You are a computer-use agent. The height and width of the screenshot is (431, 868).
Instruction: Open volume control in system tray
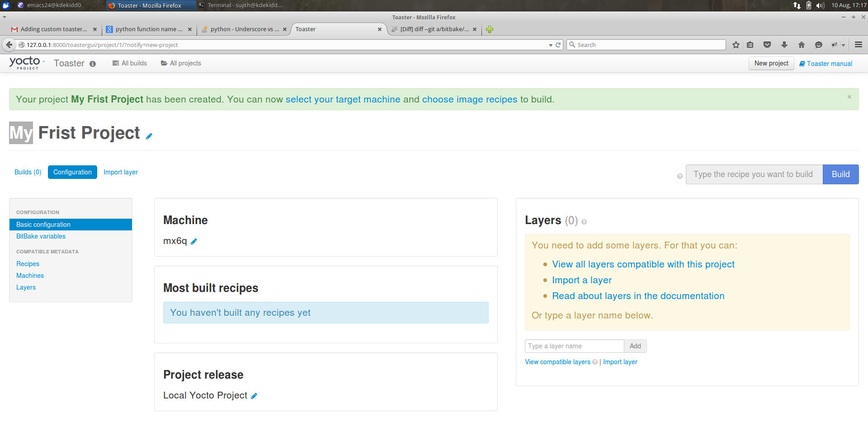pyautogui.click(x=820, y=5)
